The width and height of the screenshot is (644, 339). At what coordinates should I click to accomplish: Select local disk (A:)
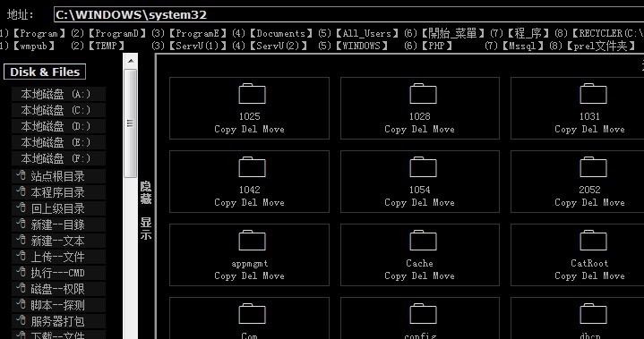pyautogui.click(x=59, y=94)
